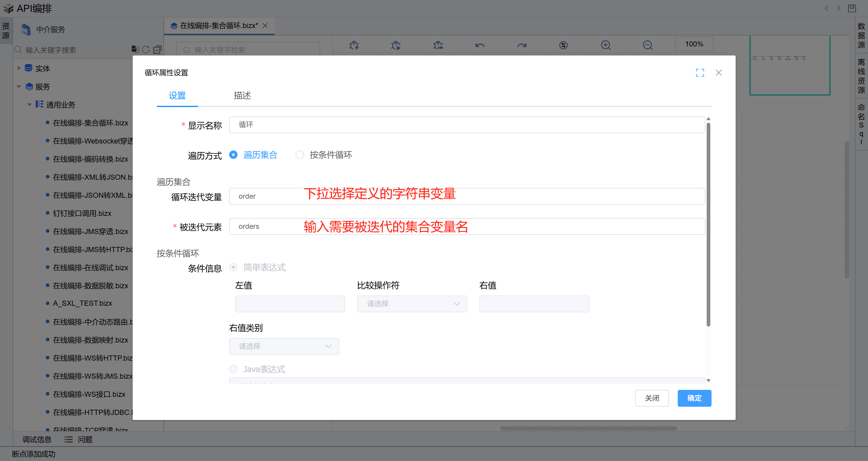Click the save icon at top right
The width and height of the screenshot is (868, 461).
[852, 8]
